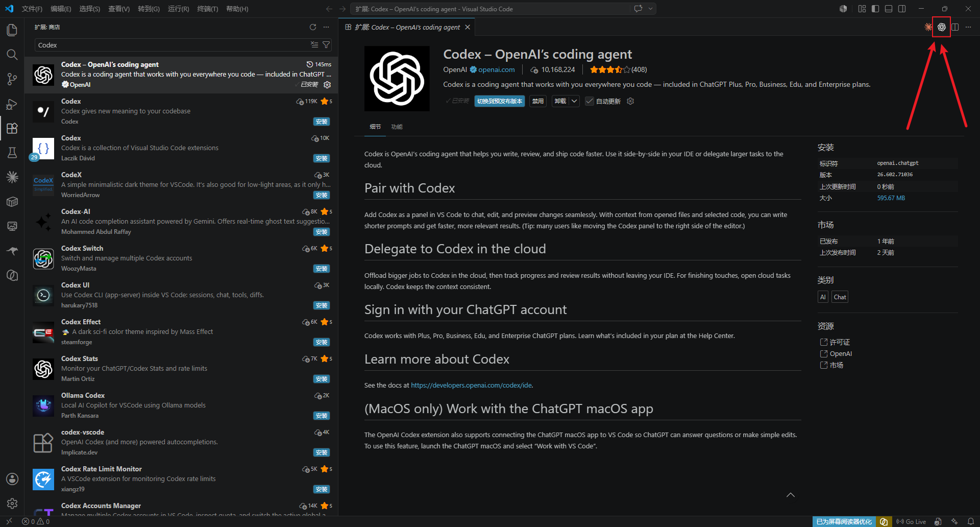The image size is (980, 527).
Task: Open the Accounts menu icon
Action: [x=12, y=479]
